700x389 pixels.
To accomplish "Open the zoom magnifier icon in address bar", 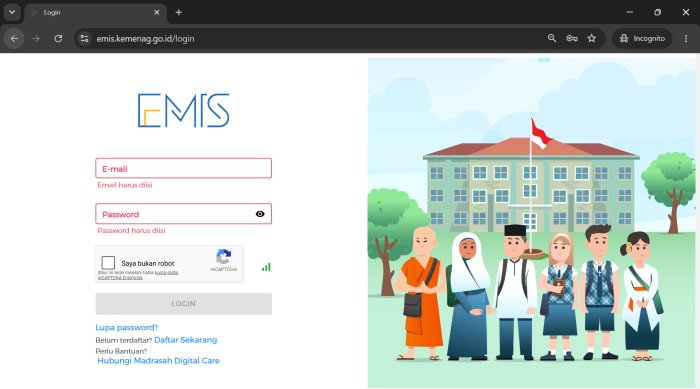I will [x=552, y=38].
